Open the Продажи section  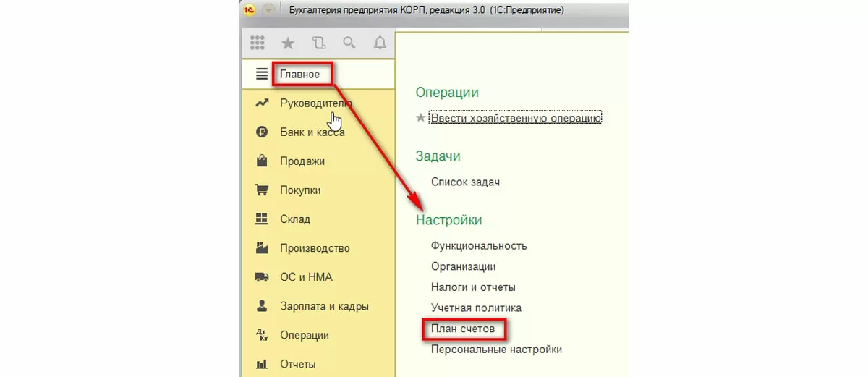tap(302, 161)
